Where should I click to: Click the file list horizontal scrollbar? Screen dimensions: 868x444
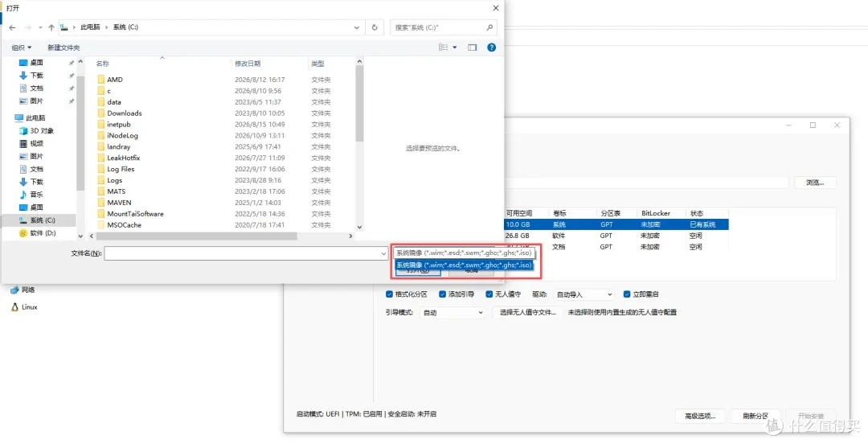[197, 236]
